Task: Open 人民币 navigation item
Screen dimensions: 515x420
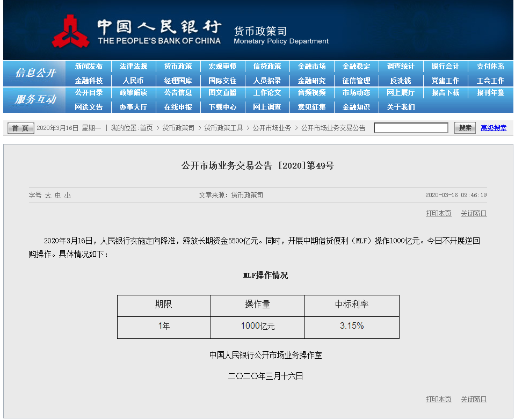Action: coord(133,81)
